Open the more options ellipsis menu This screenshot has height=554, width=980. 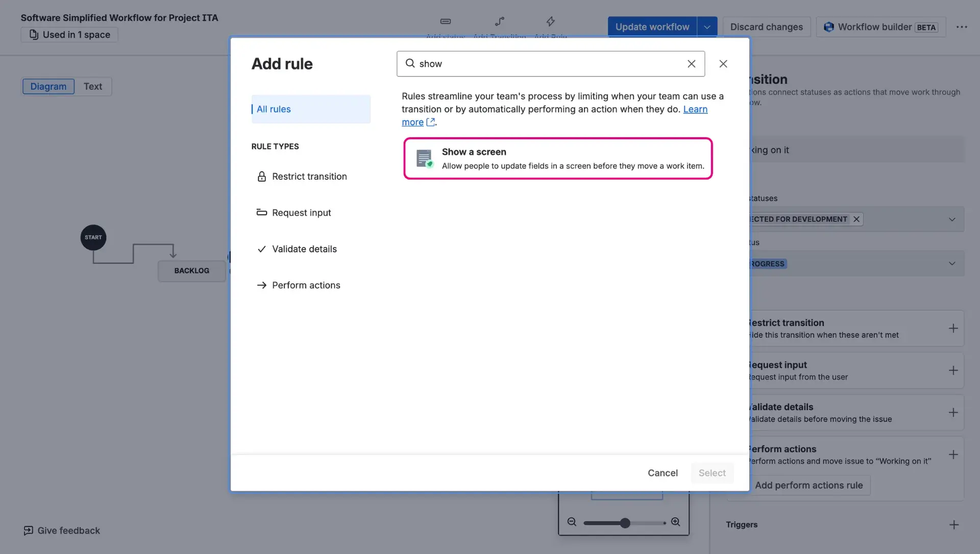click(x=962, y=27)
